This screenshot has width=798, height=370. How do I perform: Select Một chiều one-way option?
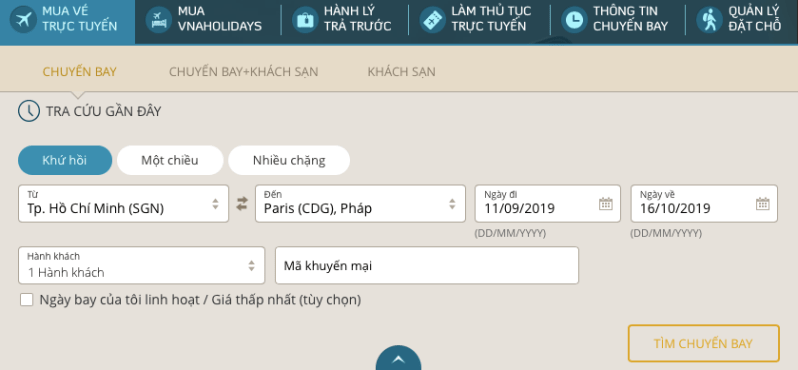point(170,160)
